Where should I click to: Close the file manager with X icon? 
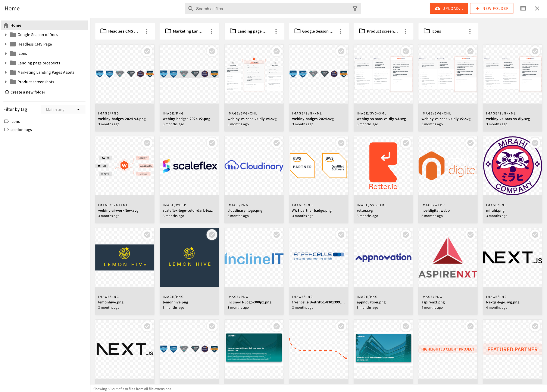537,8
